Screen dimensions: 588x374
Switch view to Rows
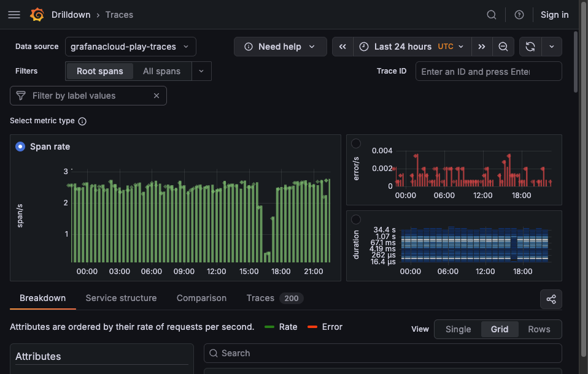(538, 329)
